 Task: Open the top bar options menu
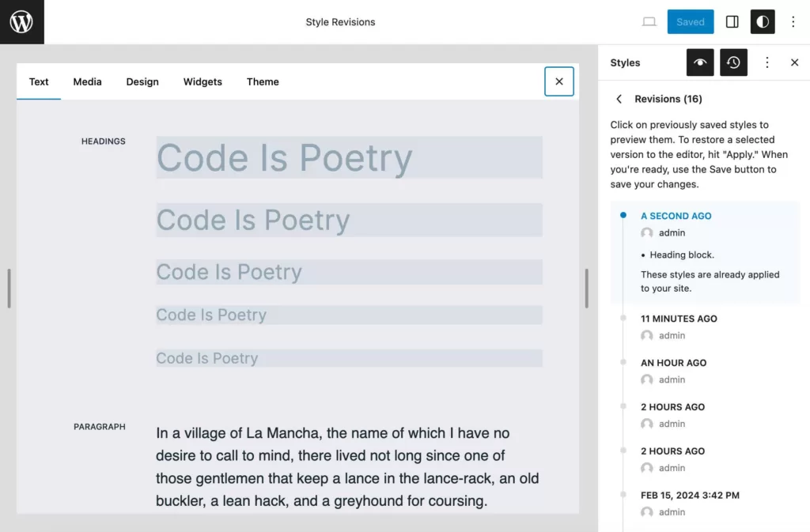793,22
